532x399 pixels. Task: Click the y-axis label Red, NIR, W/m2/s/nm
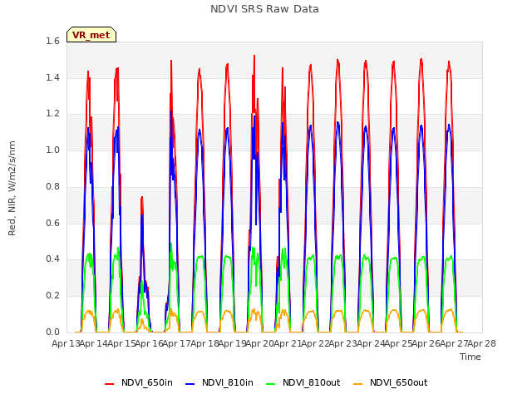click(12, 189)
